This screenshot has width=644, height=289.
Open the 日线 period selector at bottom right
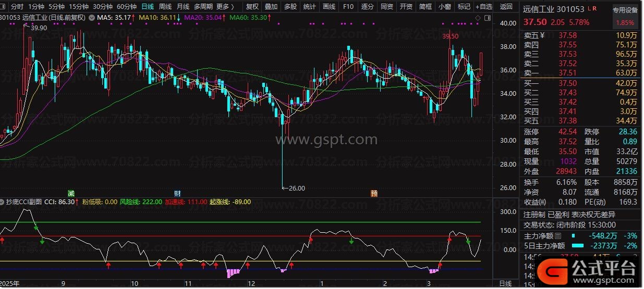pos(505,283)
